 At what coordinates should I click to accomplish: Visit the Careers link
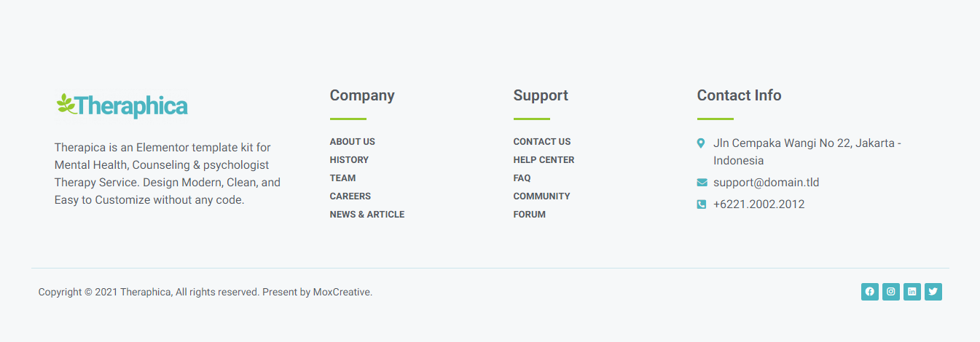click(350, 196)
